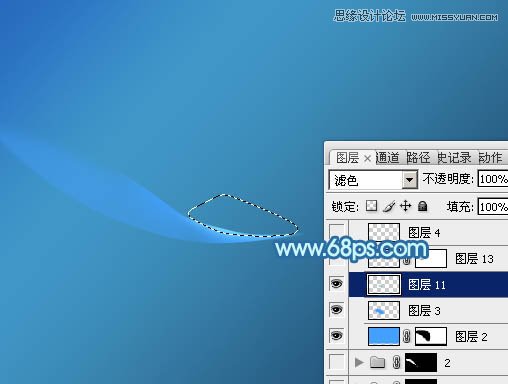Viewport: 508px width, 384px height.
Task: Select layer 图层 13 name
Action: coord(474,259)
